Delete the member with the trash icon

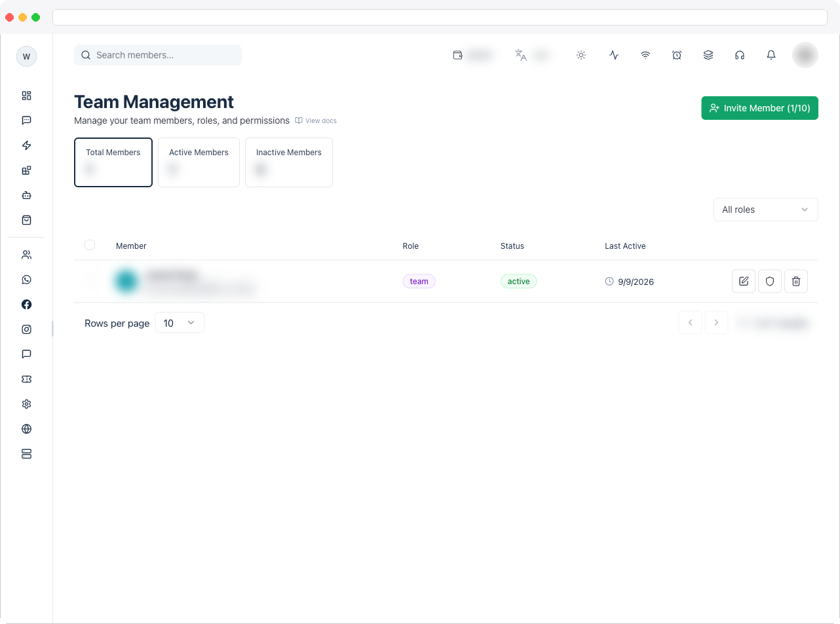pos(796,282)
